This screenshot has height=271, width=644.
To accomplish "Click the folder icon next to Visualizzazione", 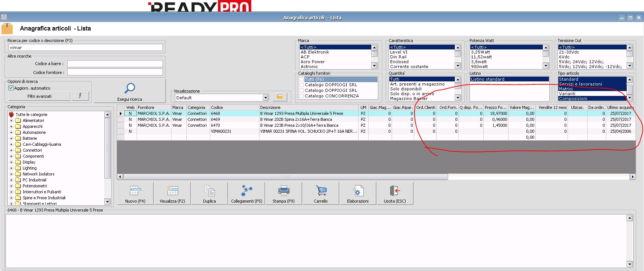I will (x=280, y=97).
